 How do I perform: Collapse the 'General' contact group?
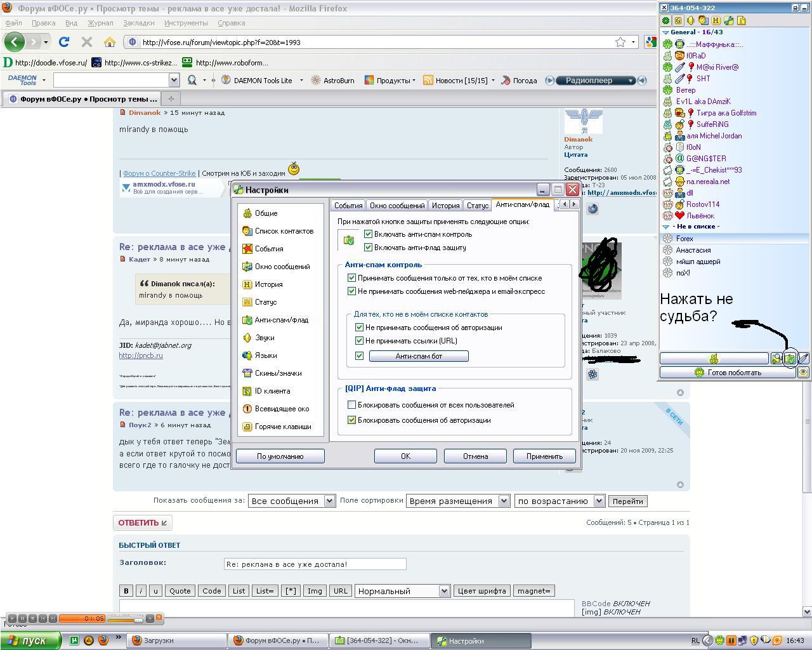(x=665, y=32)
